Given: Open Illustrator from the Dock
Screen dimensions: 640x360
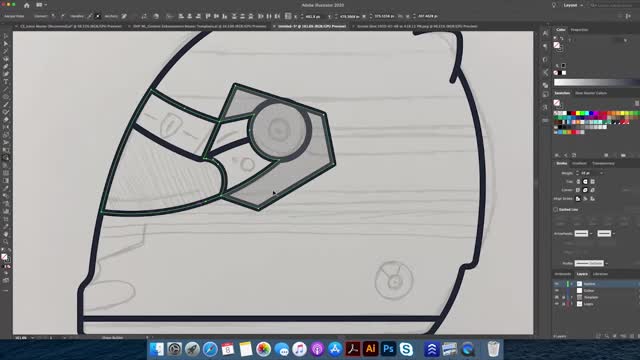Looking at the screenshot, I should tap(370, 349).
